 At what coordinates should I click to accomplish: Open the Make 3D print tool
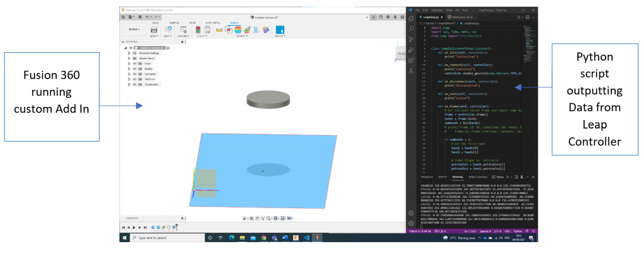click(x=154, y=30)
